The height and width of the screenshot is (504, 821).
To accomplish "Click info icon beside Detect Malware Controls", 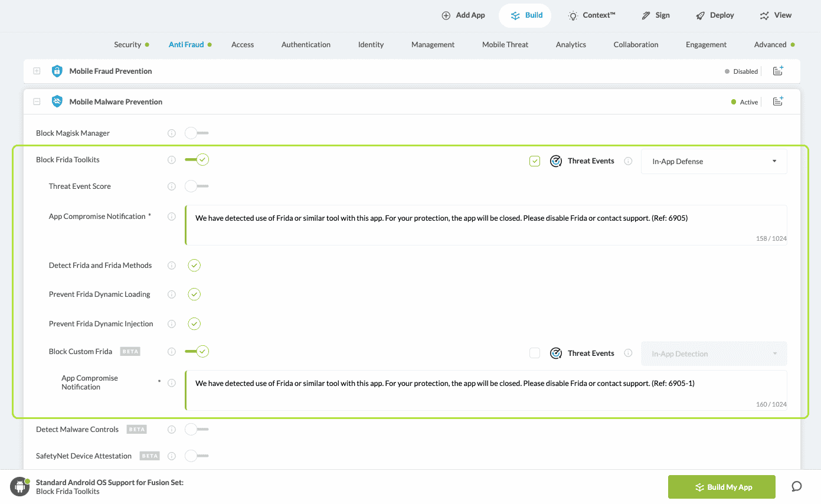I will click(x=172, y=430).
